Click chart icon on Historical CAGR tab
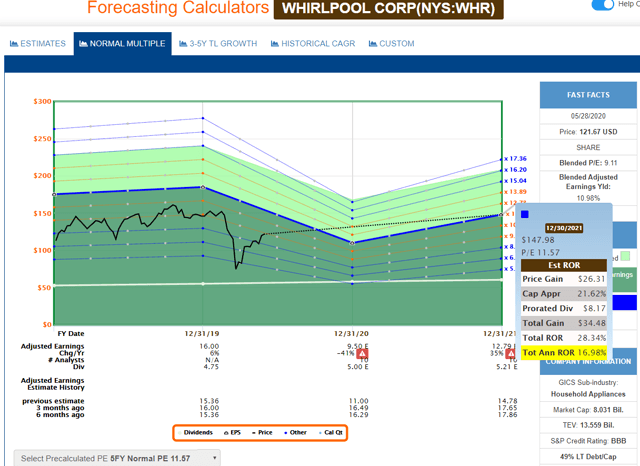640x466 pixels. pos(275,44)
